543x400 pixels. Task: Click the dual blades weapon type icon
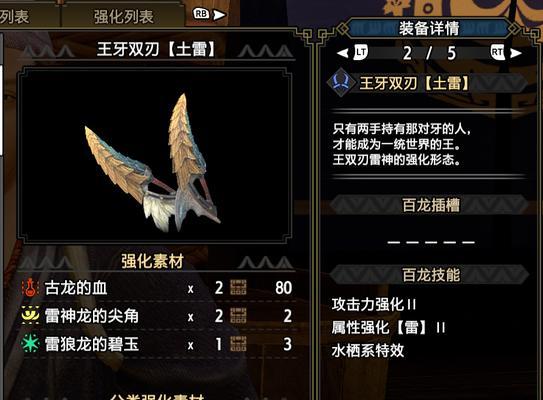point(341,83)
